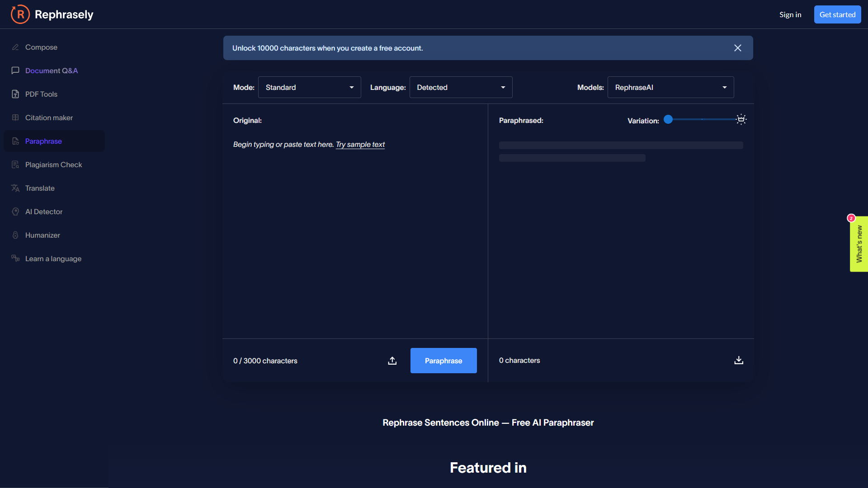Click the Translate language icon
The height and width of the screenshot is (488, 868).
(x=15, y=188)
